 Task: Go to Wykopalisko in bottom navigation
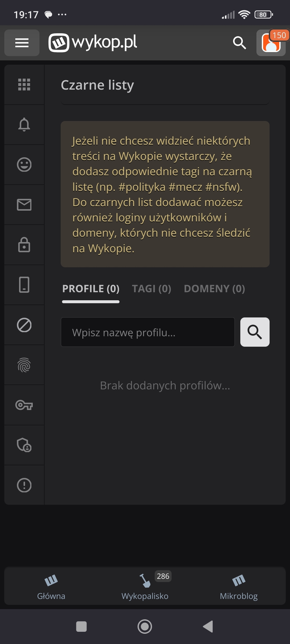pyautogui.click(x=145, y=586)
